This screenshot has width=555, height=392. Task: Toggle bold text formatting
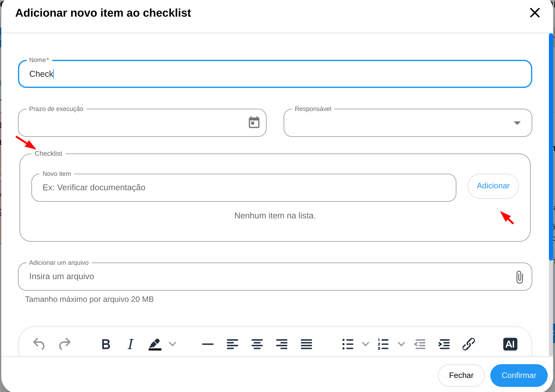click(106, 344)
